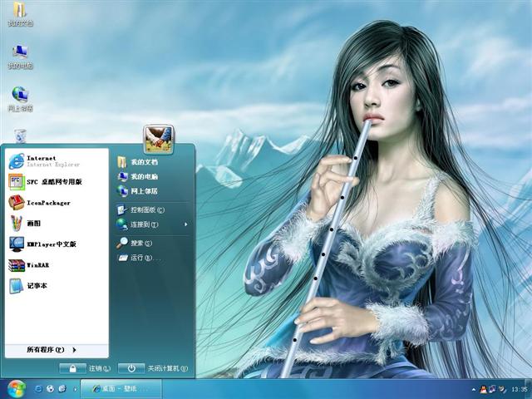Open 我的文档 in the Start menu right pane
532x399 pixels.
(x=152, y=162)
